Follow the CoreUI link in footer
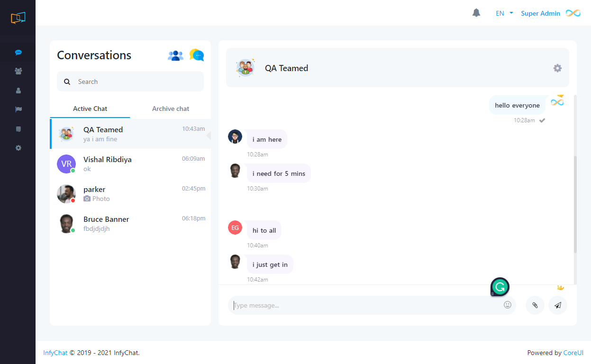This screenshot has width=591, height=364. [573, 353]
